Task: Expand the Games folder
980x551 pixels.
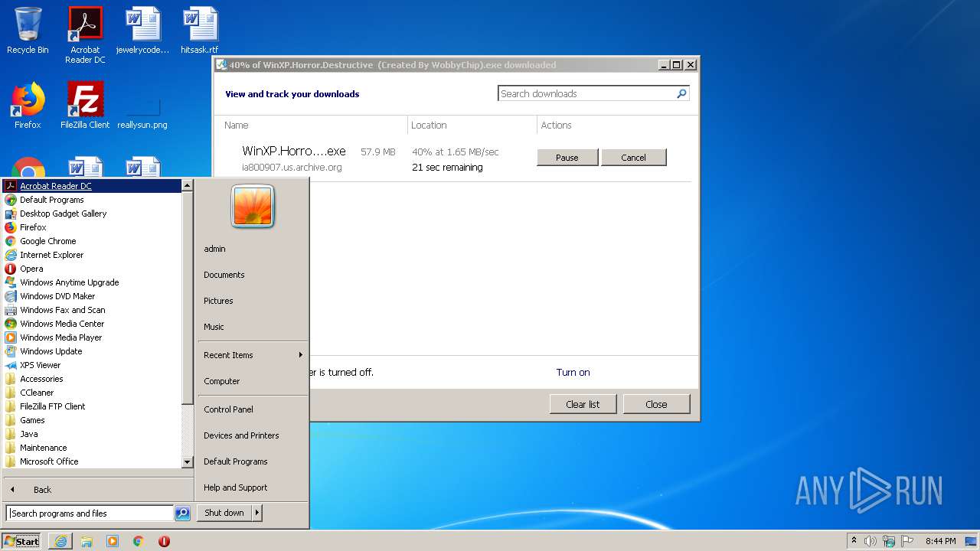Action: pos(92,420)
